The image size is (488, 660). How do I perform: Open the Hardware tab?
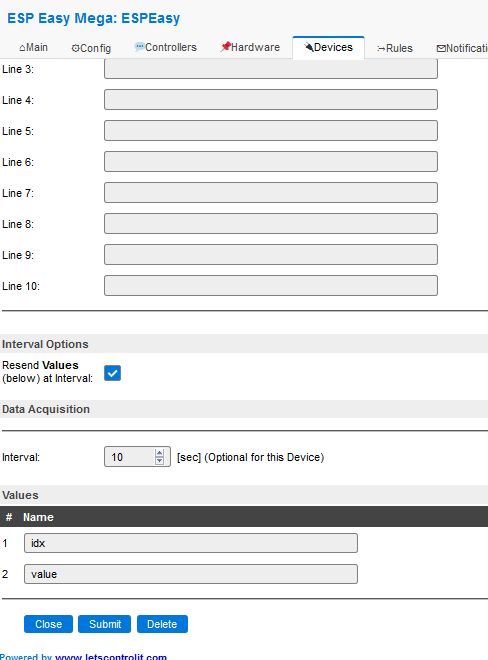(x=250, y=48)
